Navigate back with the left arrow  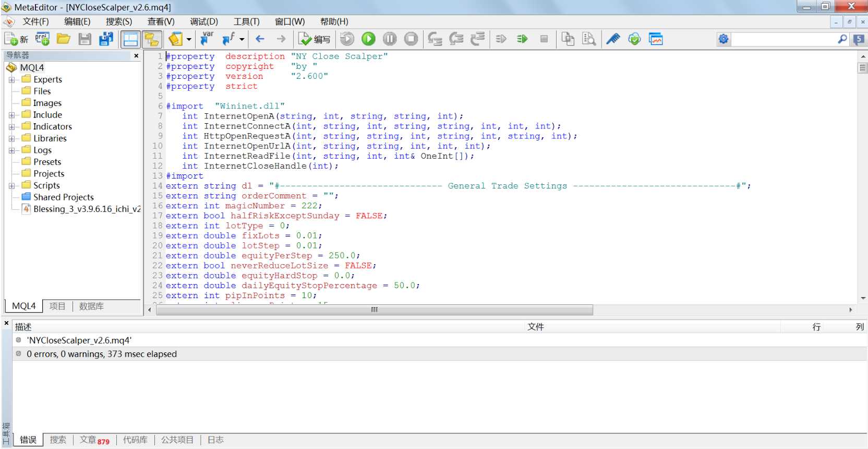pos(260,39)
